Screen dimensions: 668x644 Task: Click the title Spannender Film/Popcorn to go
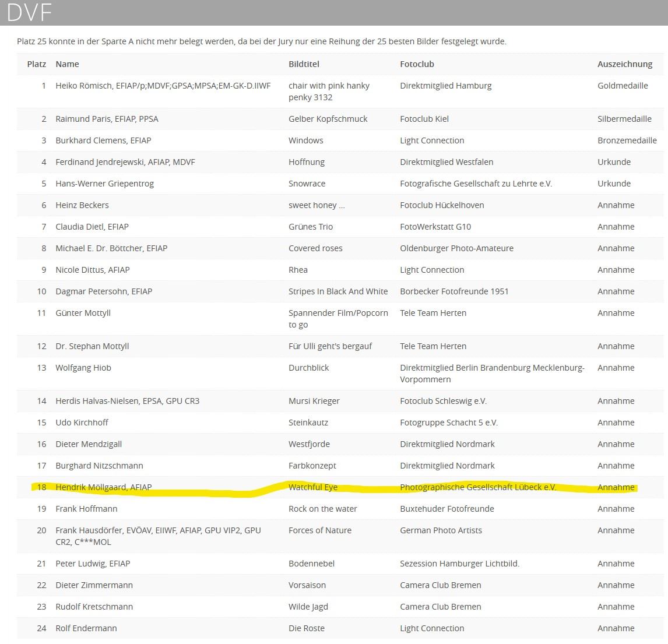(338, 319)
